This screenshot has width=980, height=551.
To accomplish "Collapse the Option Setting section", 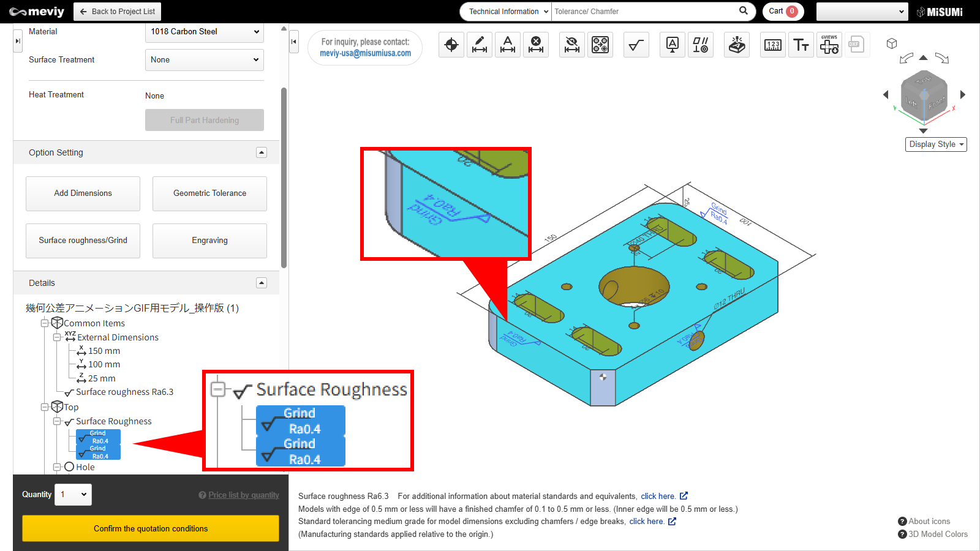I will point(262,152).
